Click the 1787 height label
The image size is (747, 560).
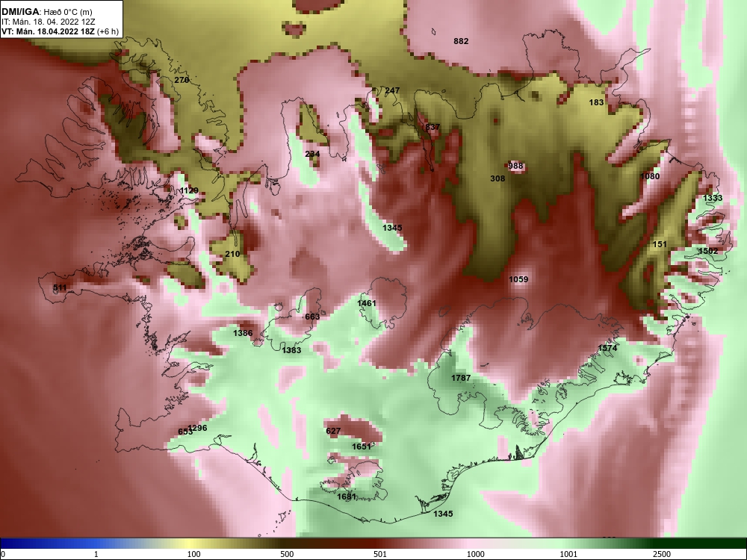461,378
